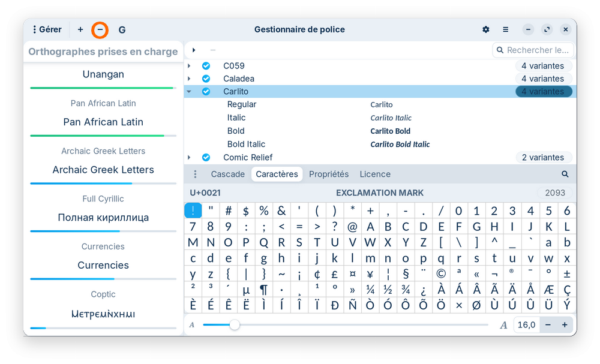The height and width of the screenshot is (364, 600).
Task: Click the search magnifier in the preview pane
Action: (565, 174)
